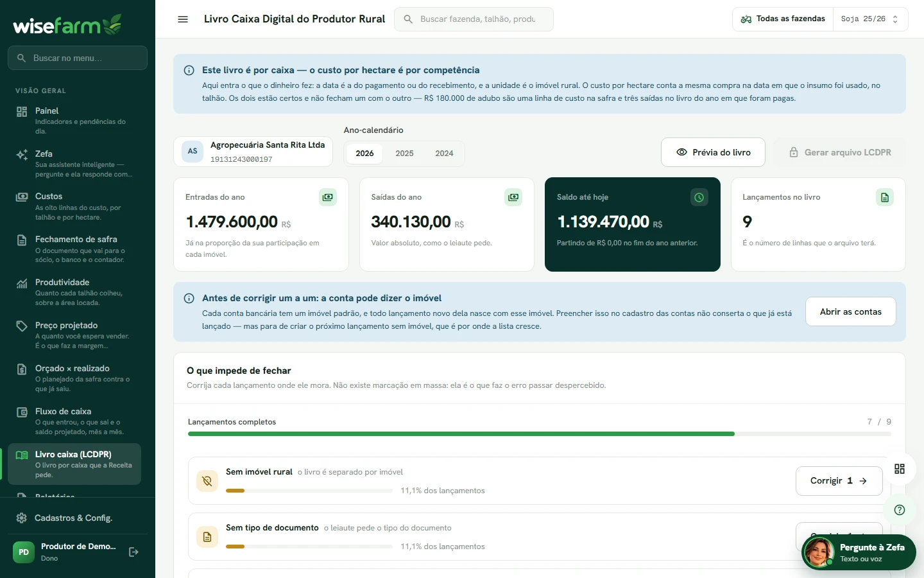Image resolution: width=924 pixels, height=578 pixels.
Task: Select Livro caixa (LCDPR) menu item
Action: tap(74, 464)
